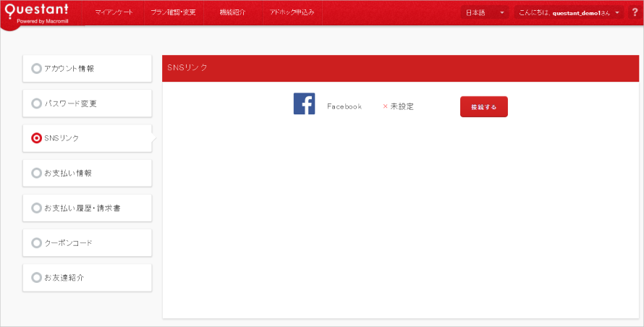Click the red X unset status icon
This screenshot has width=644, height=327.
(385, 106)
